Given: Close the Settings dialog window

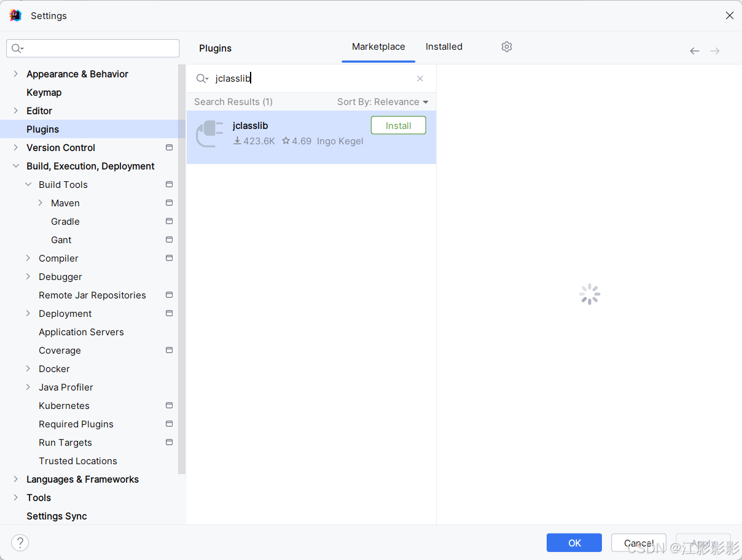Looking at the screenshot, I should click(x=730, y=15).
